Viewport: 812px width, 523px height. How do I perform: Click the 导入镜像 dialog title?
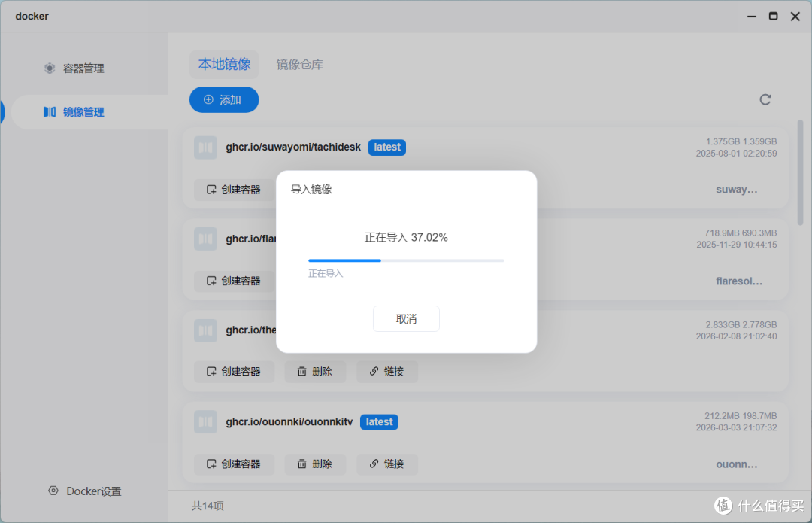(x=311, y=189)
